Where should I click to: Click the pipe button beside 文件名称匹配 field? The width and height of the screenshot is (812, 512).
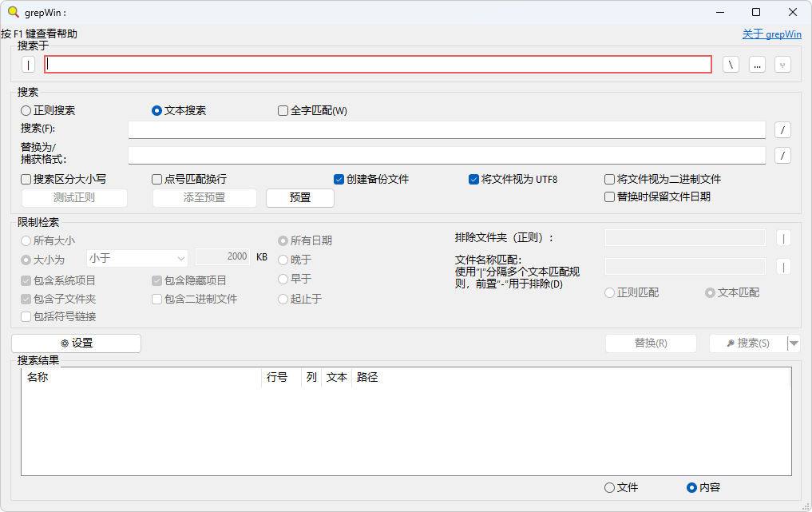click(783, 266)
